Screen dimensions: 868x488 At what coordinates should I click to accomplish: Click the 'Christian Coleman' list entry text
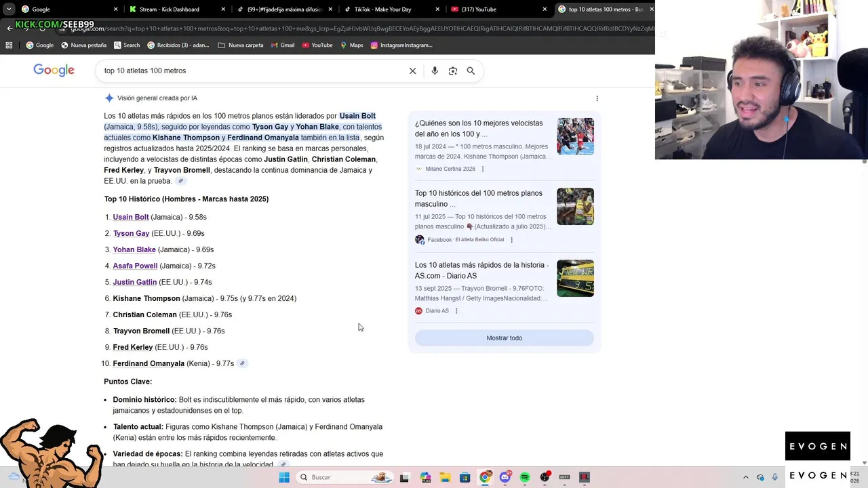coord(144,314)
